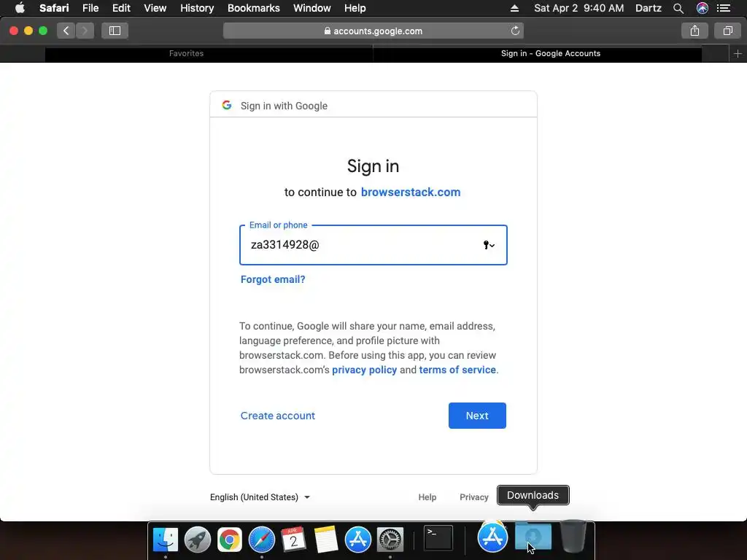
Task: Open the App Store icon beside Downloads
Action: coord(492,537)
